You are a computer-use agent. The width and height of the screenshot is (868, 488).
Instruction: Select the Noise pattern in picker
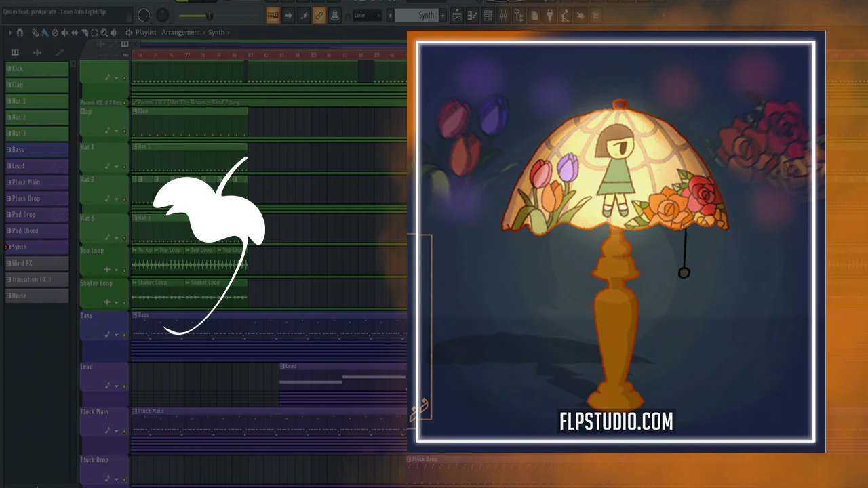click(37, 296)
